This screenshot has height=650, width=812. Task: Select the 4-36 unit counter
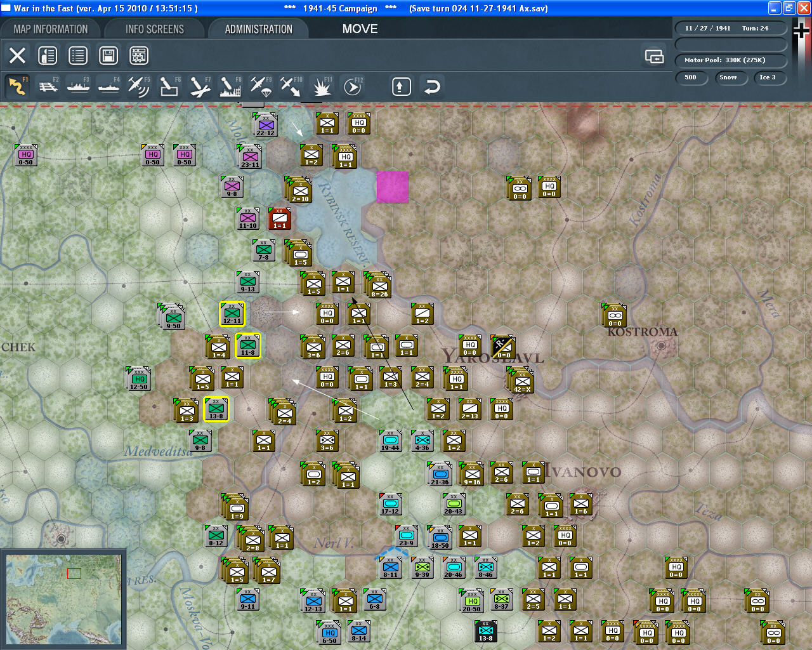(422, 441)
